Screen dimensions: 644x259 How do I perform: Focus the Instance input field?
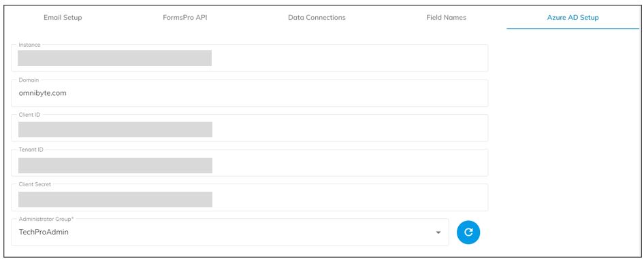250,58
